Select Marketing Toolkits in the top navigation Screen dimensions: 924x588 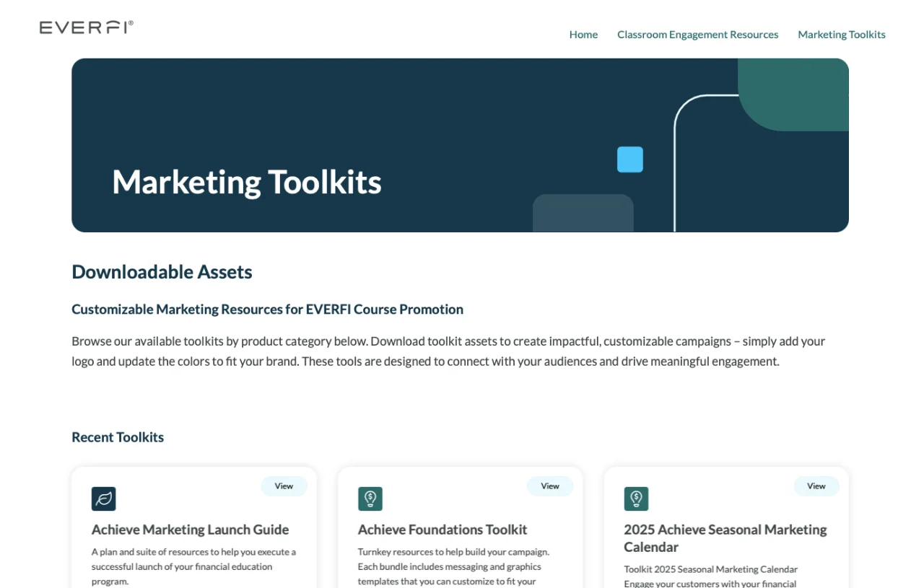[841, 35]
